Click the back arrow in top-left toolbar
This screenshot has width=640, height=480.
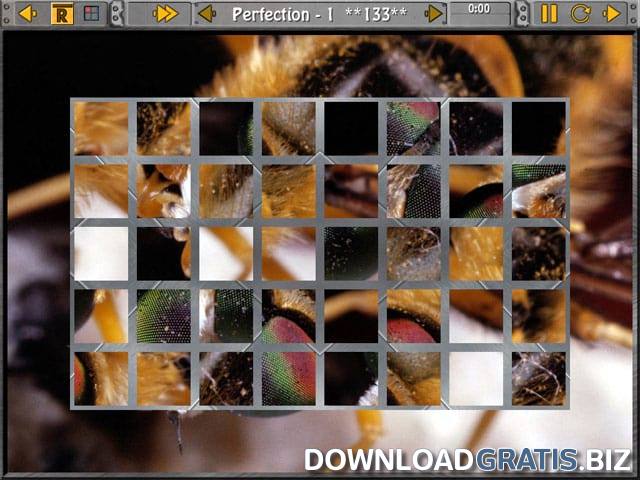(28, 14)
